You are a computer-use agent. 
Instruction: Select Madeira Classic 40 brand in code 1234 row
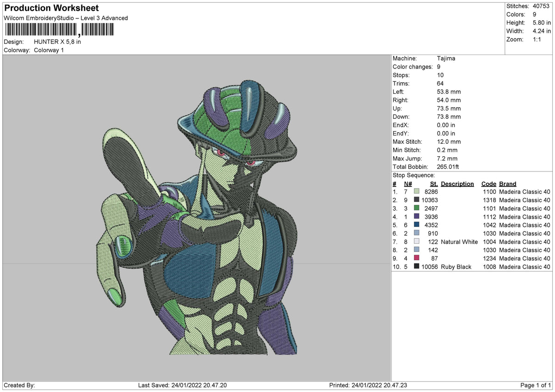pyautogui.click(x=524, y=258)
